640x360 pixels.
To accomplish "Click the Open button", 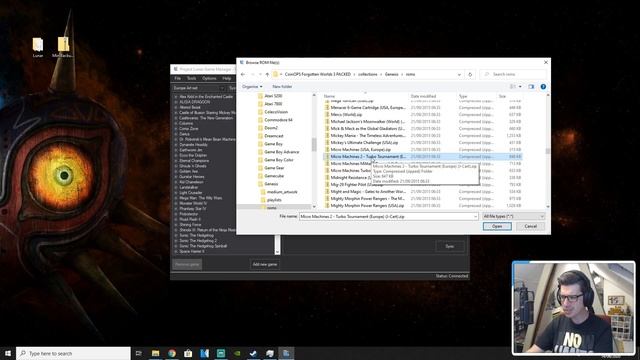I will coord(497,226).
